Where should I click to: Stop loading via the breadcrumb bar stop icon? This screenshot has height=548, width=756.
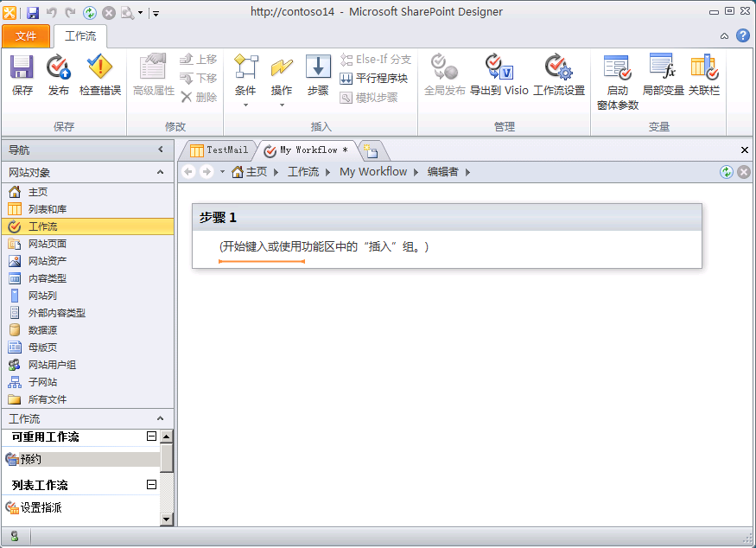coord(744,172)
